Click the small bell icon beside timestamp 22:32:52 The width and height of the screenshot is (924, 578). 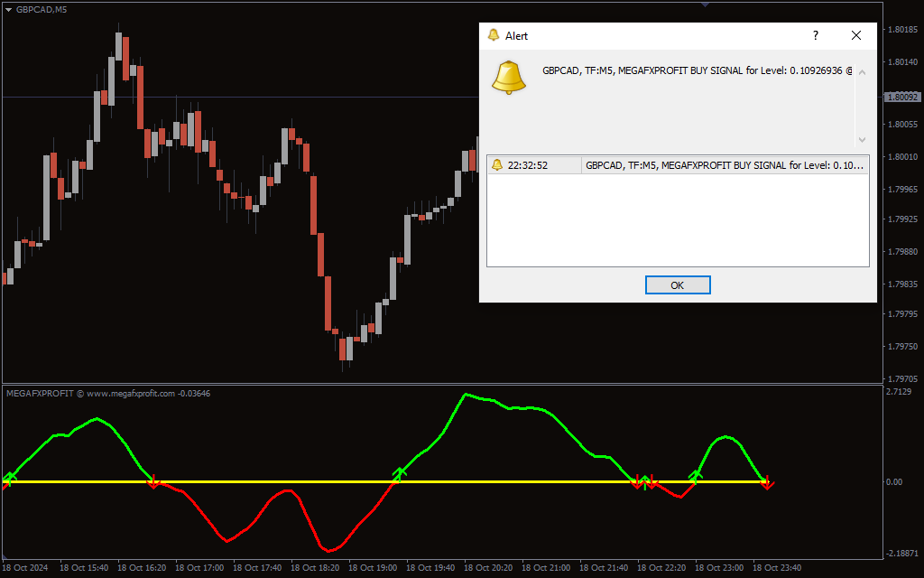pos(499,165)
